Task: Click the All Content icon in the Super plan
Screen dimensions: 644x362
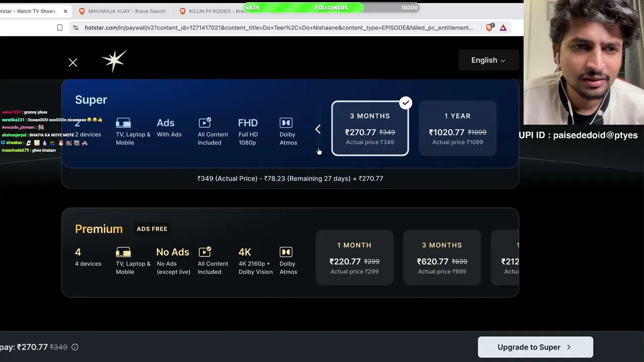Action: point(205,123)
